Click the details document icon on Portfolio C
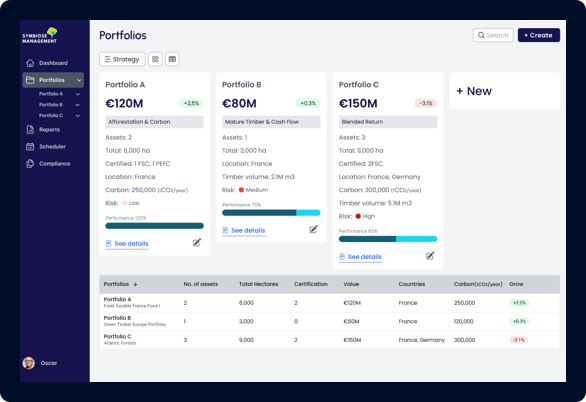Viewport: 586px width, 402px height. pos(342,257)
